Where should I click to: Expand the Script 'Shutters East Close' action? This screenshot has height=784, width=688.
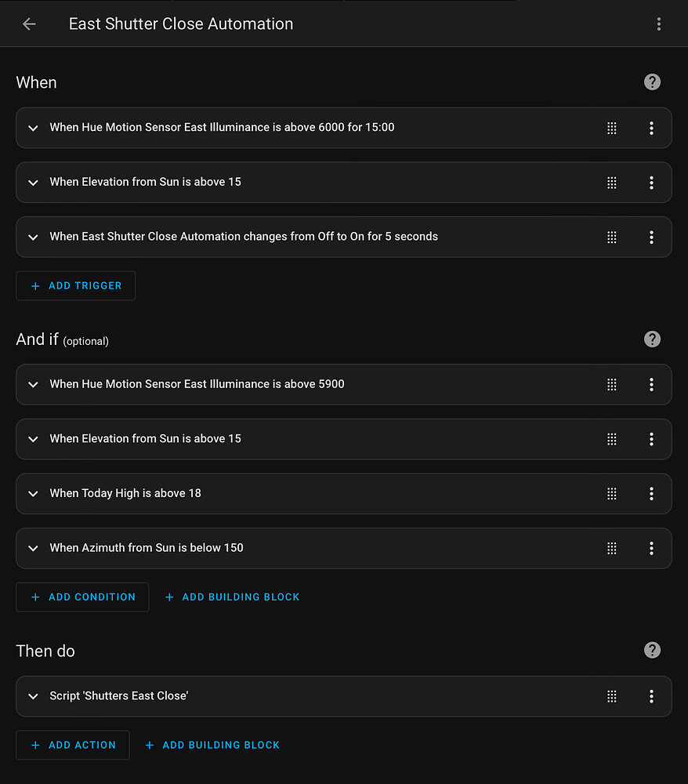(x=33, y=696)
